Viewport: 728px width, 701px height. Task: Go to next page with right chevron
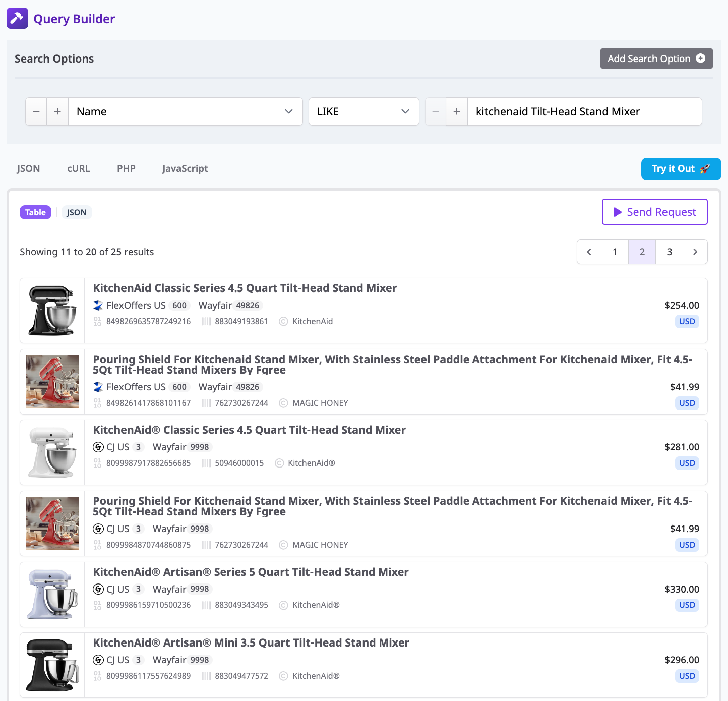click(x=695, y=252)
